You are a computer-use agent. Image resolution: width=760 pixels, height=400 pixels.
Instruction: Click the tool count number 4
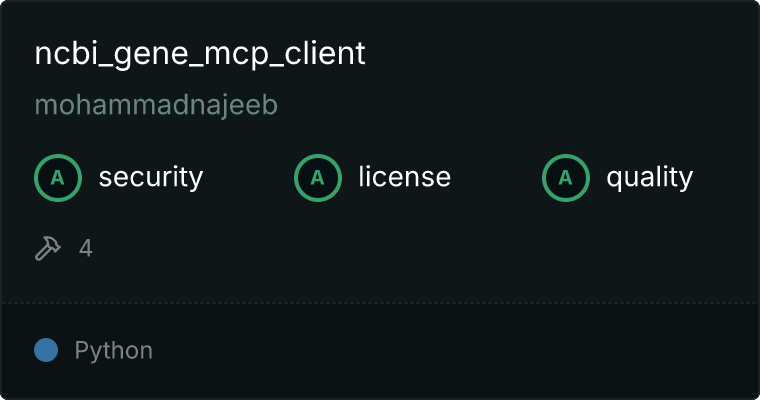[86, 248]
